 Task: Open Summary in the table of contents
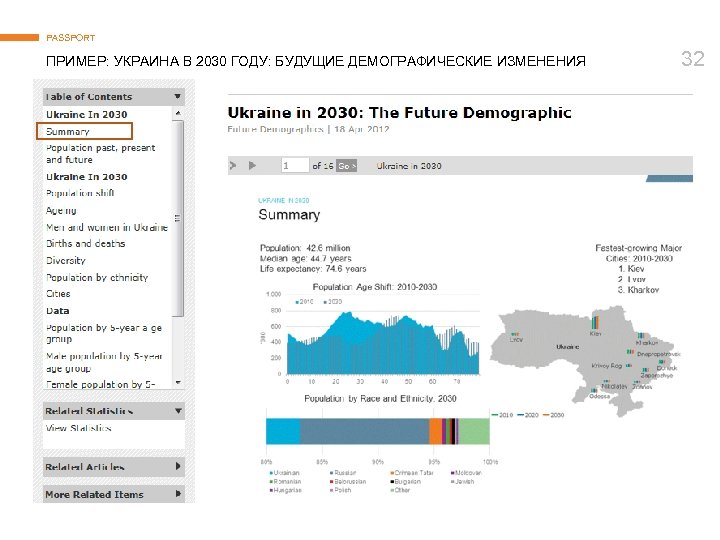point(68,131)
